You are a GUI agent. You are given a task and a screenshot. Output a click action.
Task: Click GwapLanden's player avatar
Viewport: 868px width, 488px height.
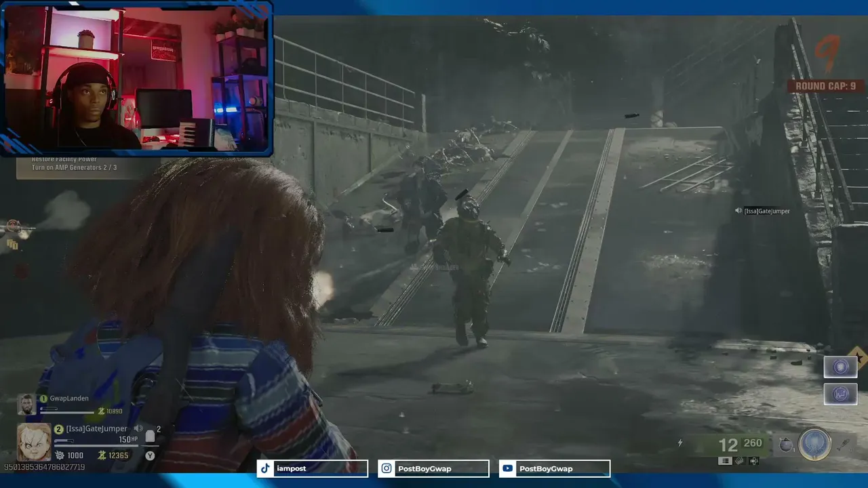click(26, 404)
